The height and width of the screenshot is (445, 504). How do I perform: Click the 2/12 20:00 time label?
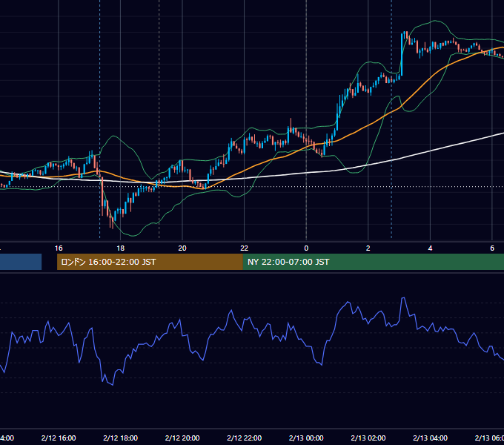182,438
